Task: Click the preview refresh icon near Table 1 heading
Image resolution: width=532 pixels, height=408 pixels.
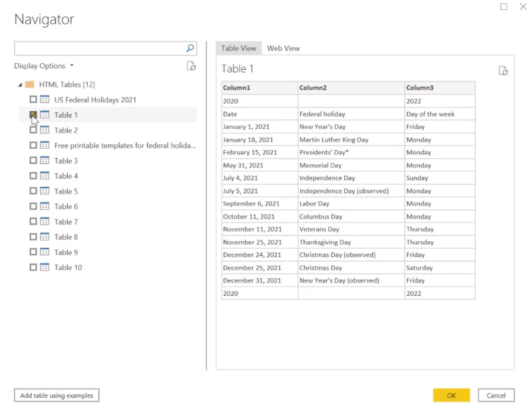Action: [503, 70]
